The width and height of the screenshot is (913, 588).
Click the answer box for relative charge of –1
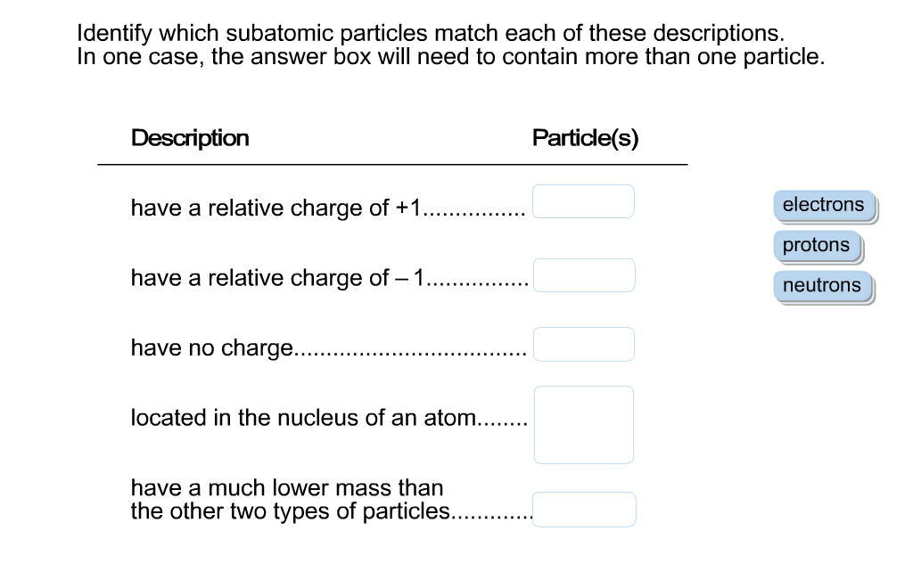click(x=584, y=274)
